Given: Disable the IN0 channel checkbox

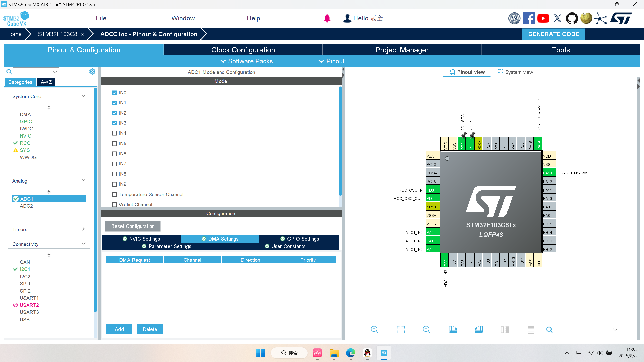Looking at the screenshot, I should point(114,92).
